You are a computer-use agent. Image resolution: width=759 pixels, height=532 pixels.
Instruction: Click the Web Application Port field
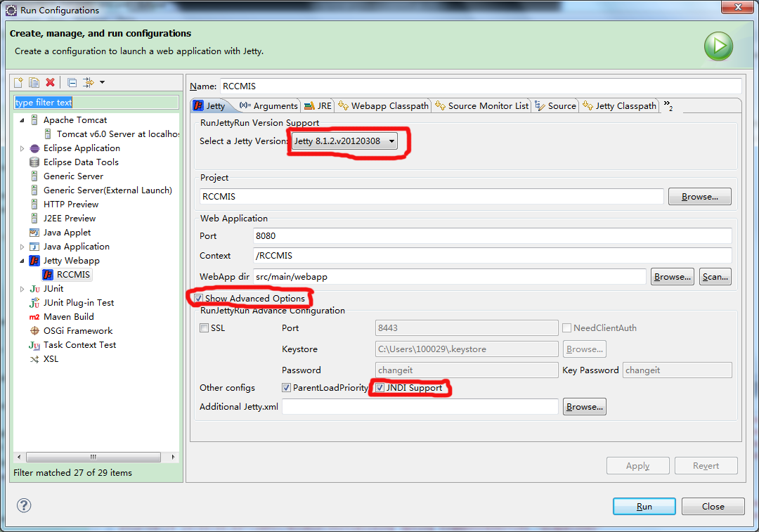492,235
